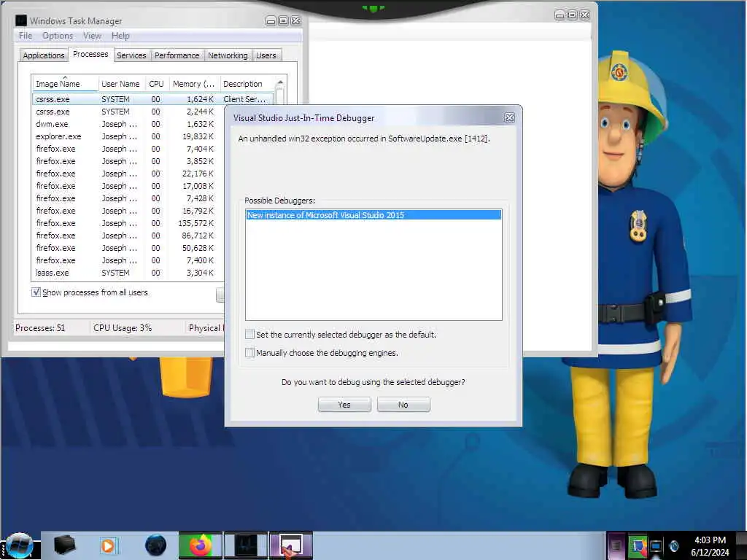Minimize the Windows Task Manager window
747x560 pixels.
point(271,21)
